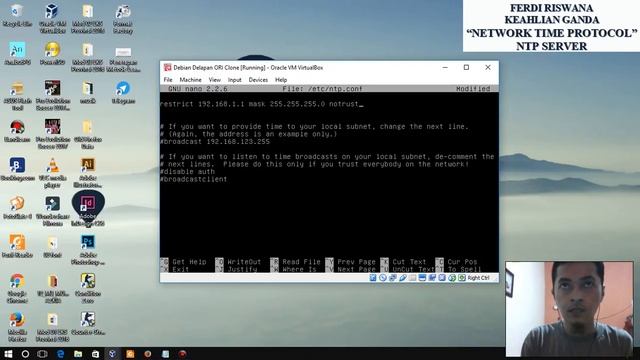Screen dimensions: 640x360
Task: Open File Explorer from taskbar
Action: [x=78, y=354]
